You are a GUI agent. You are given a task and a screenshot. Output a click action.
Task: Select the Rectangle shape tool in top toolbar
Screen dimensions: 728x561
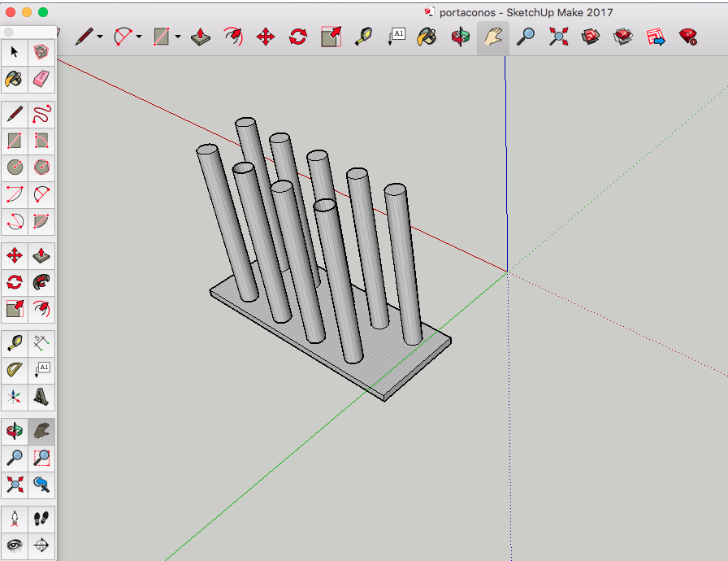(x=161, y=37)
